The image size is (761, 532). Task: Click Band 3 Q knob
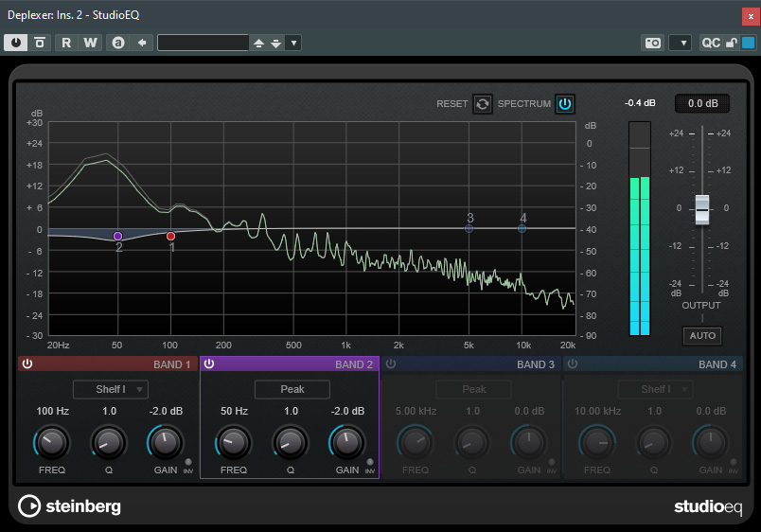pos(472,443)
